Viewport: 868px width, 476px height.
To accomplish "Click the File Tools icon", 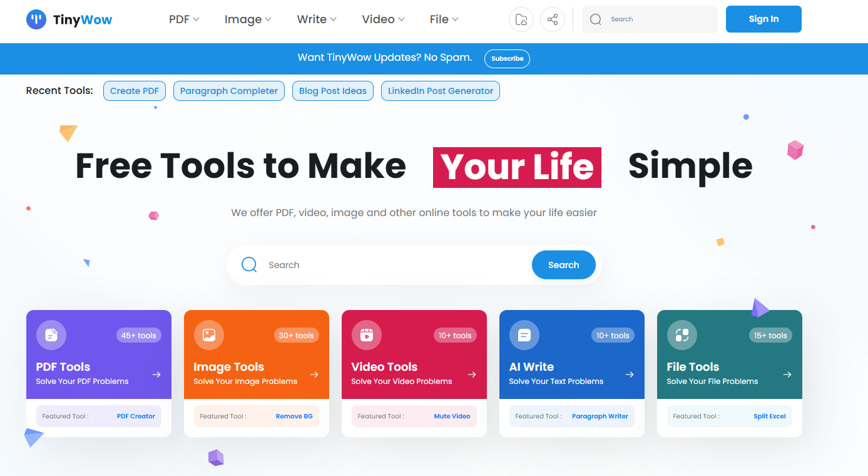I will pyautogui.click(x=682, y=335).
